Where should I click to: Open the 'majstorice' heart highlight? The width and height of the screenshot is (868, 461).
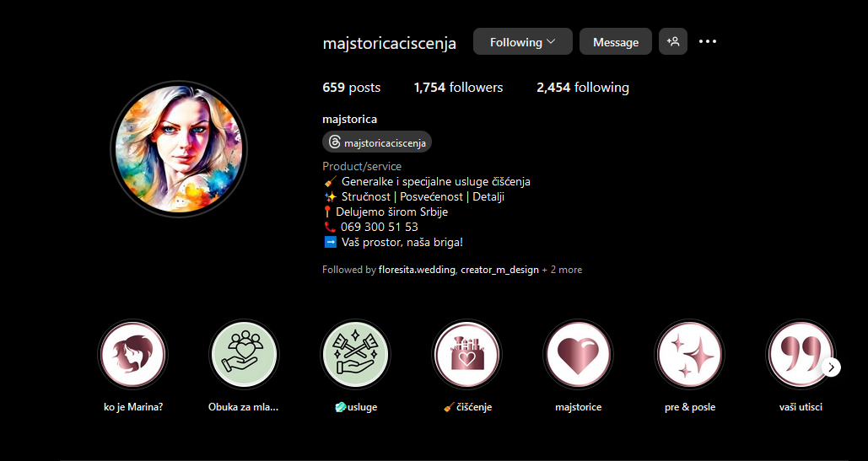click(578, 354)
